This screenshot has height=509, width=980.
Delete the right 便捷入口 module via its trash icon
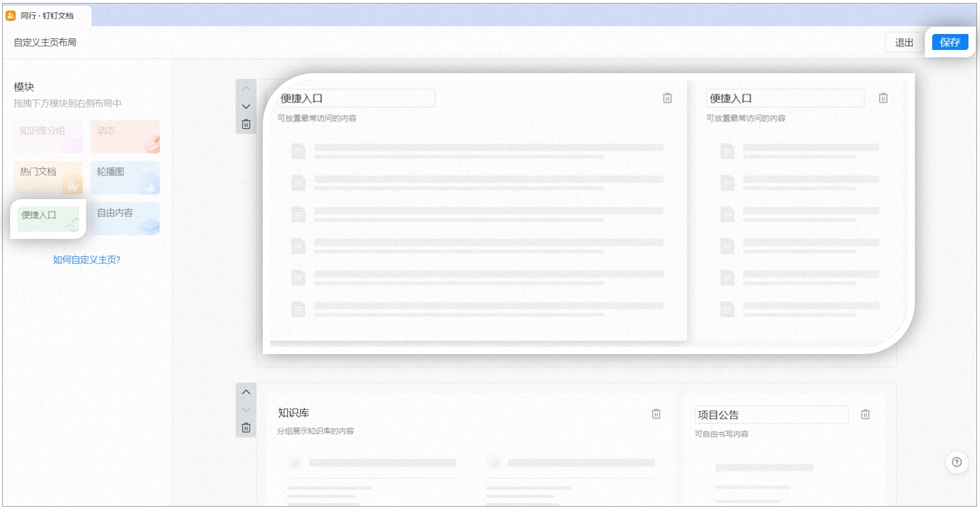(883, 98)
